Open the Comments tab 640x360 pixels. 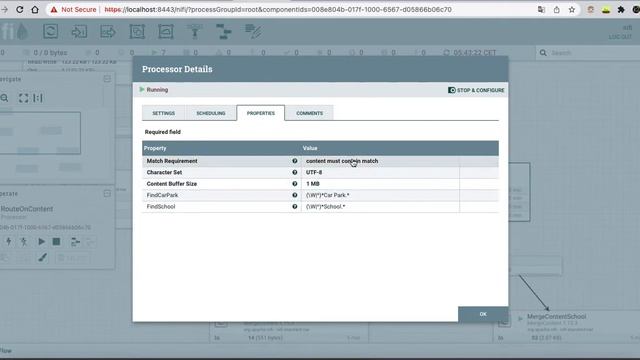click(x=309, y=113)
